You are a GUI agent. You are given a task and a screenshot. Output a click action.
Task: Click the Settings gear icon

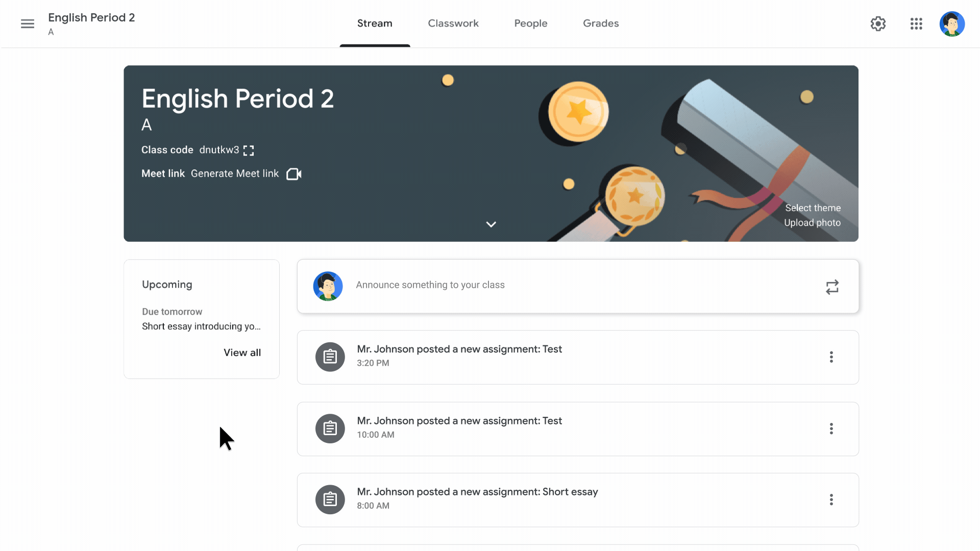coord(878,23)
